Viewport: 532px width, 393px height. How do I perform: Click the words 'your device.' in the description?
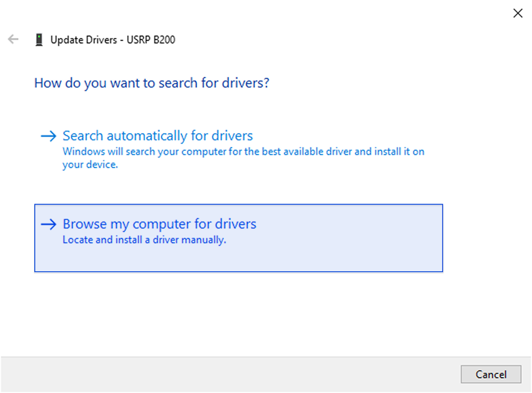click(90, 165)
